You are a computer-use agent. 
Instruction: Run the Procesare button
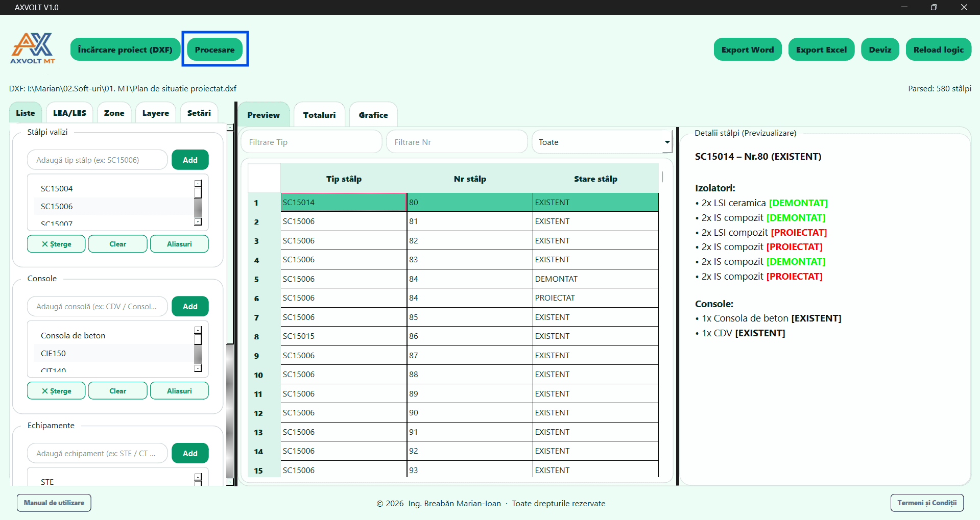click(215, 49)
